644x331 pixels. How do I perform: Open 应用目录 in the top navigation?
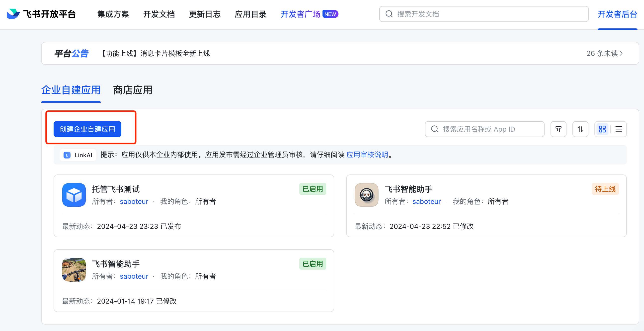coord(250,14)
